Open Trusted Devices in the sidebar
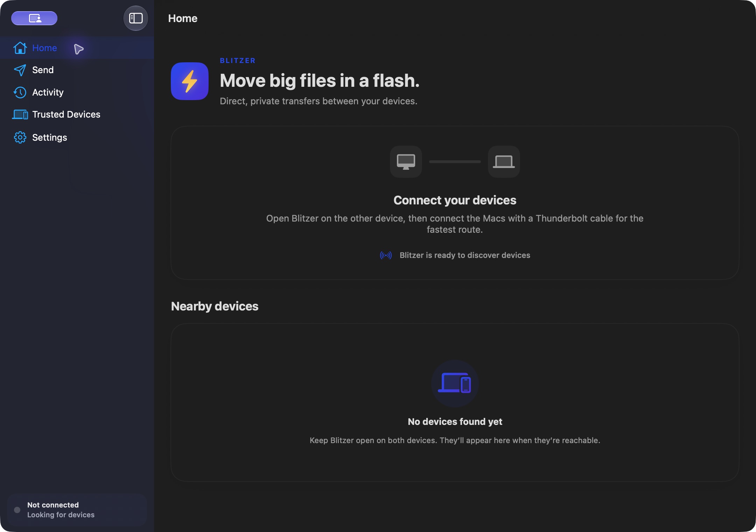The height and width of the screenshot is (532, 756). click(x=77, y=114)
